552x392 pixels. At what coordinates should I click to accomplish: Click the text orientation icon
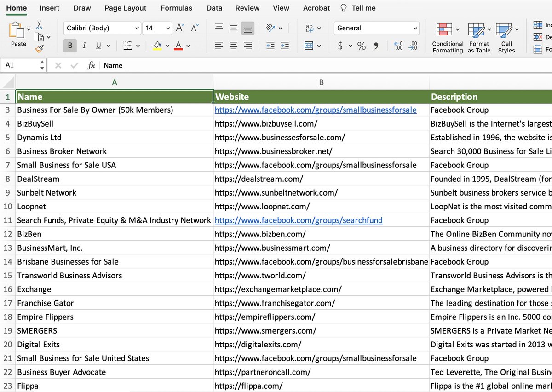[x=271, y=28]
